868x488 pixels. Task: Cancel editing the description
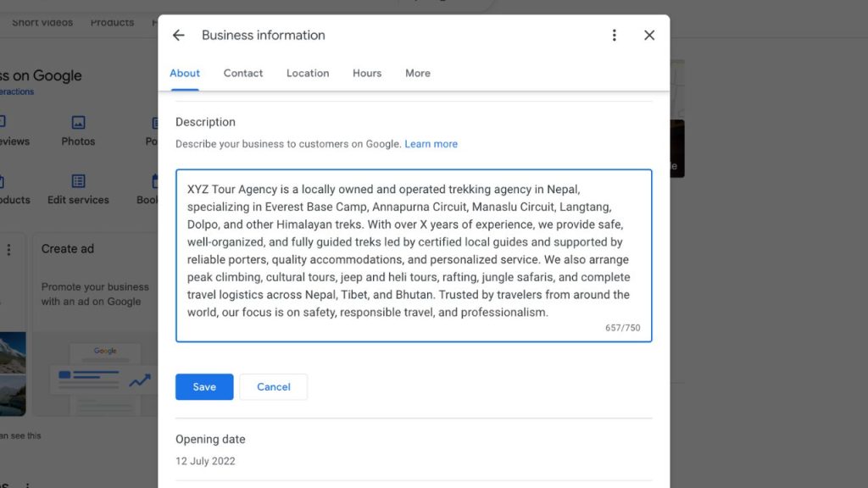[x=273, y=386]
